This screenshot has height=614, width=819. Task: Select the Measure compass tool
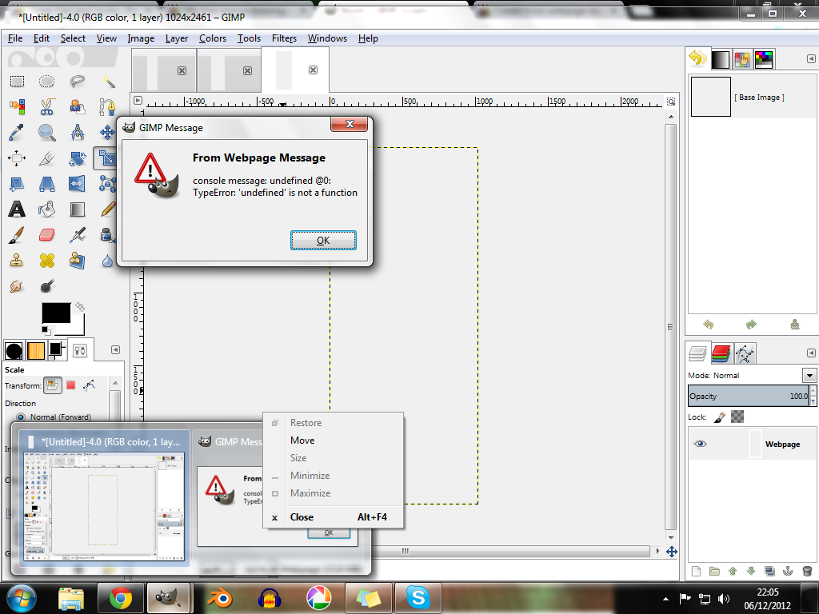click(77, 133)
